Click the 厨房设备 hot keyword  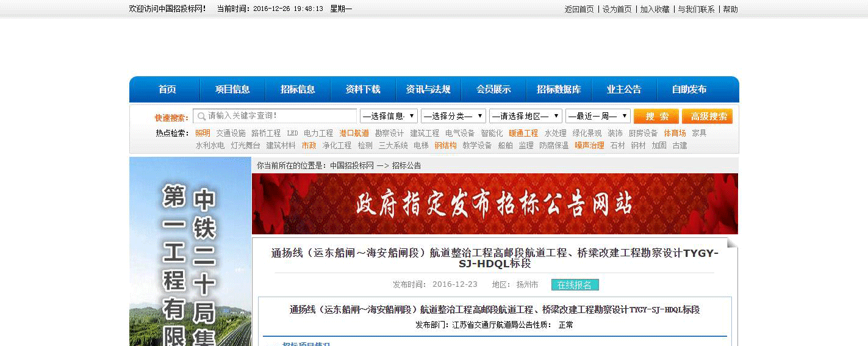[x=643, y=133]
